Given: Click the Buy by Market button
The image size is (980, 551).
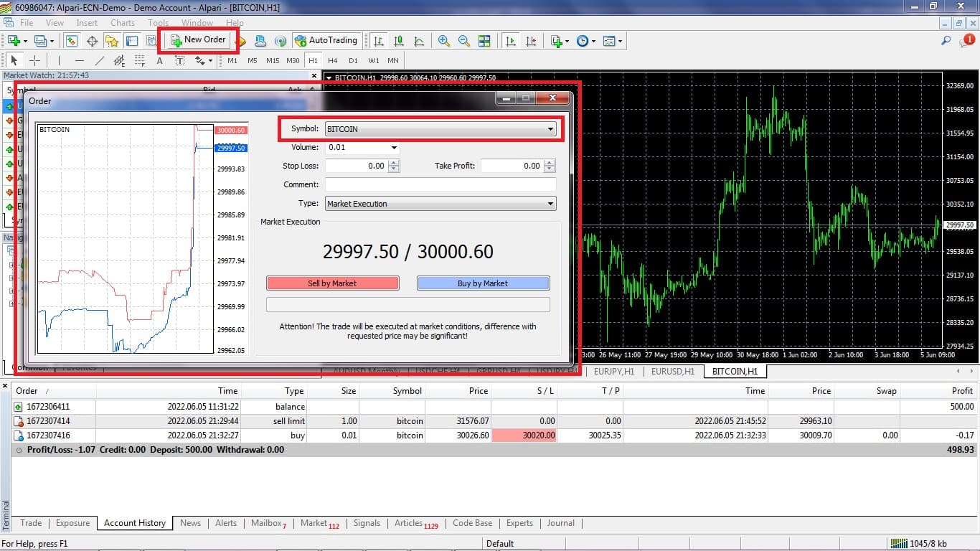Looking at the screenshot, I should tap(483, 283).
